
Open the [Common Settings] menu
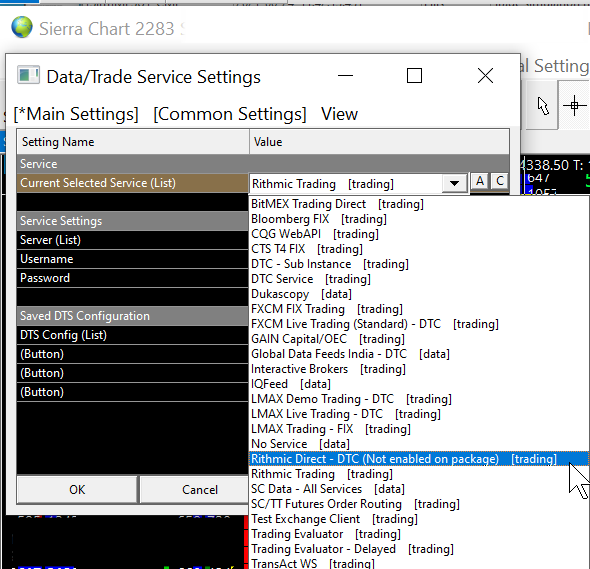(230, 114)
